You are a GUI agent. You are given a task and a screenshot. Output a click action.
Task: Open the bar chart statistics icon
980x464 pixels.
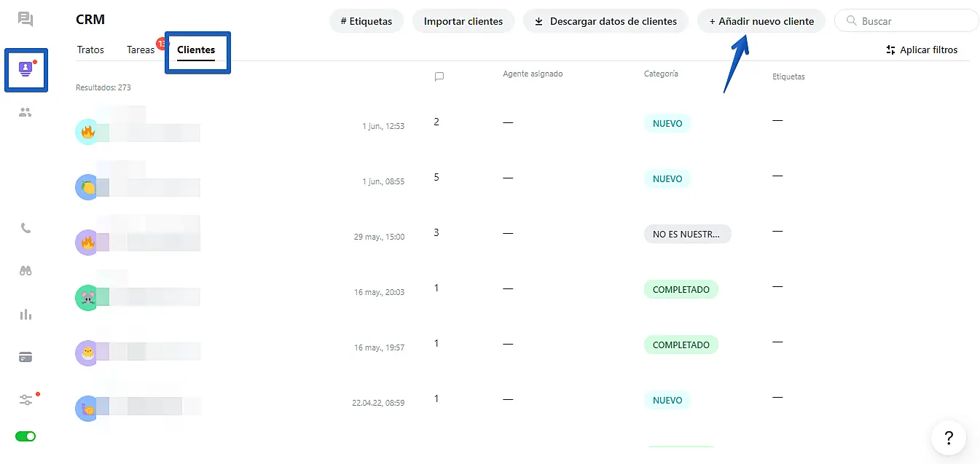26,315
